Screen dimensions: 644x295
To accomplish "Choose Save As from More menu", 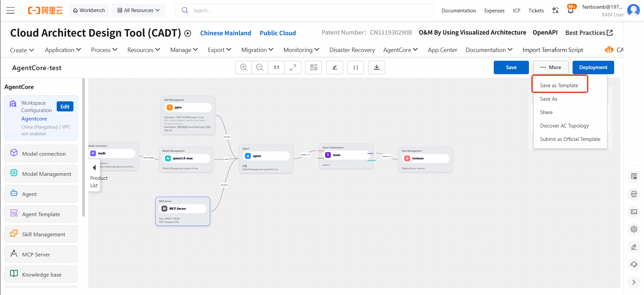I will point(549,99).
